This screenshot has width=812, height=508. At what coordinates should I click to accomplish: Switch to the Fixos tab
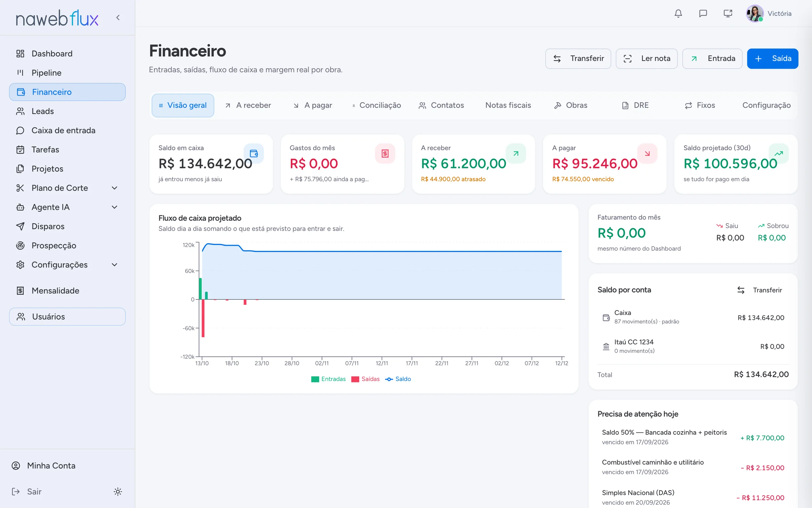point(700,105)
